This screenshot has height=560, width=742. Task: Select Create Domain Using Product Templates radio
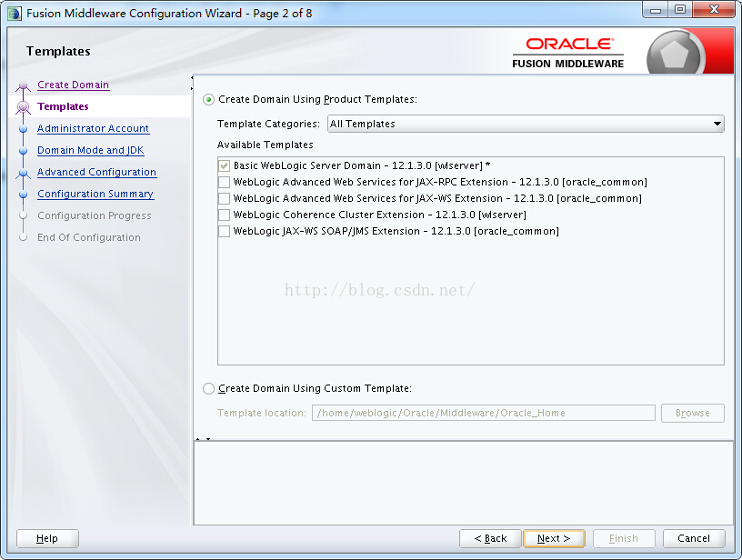[x=209, y=100]
